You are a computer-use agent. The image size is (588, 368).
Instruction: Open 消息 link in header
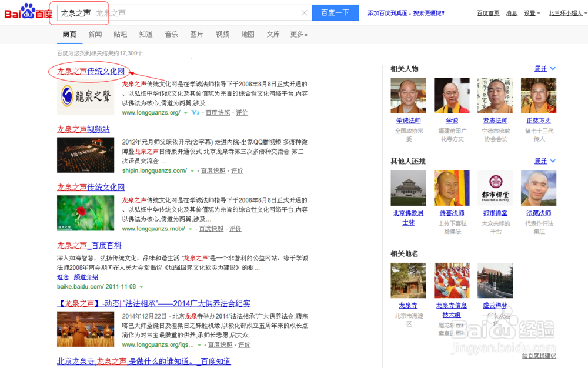pyautogui.click(x=512, y=13)
